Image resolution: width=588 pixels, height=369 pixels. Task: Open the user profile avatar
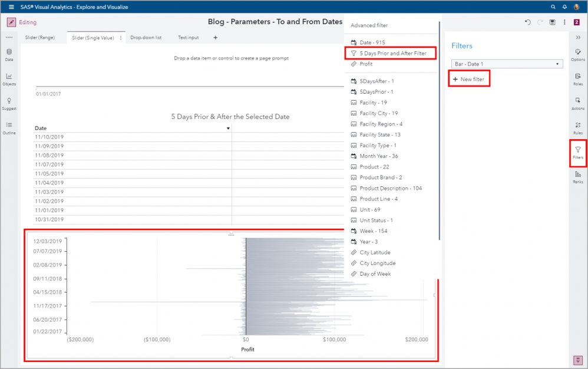577,6
